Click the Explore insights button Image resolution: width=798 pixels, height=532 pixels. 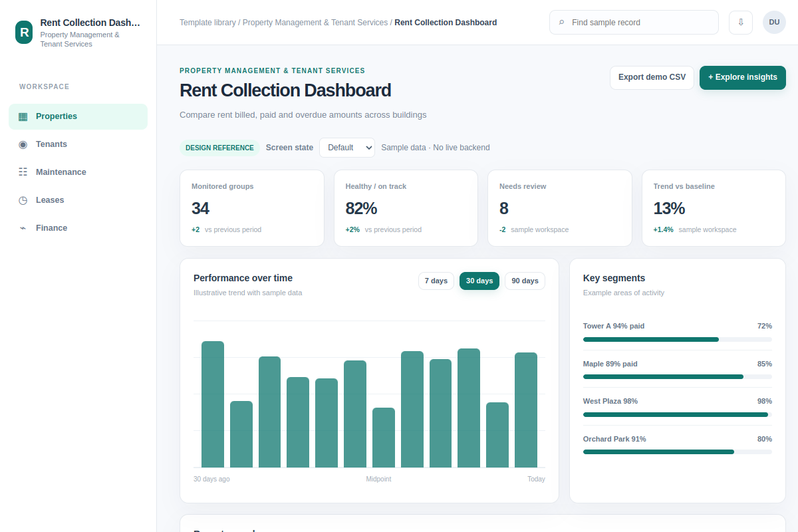pos(743,77)
